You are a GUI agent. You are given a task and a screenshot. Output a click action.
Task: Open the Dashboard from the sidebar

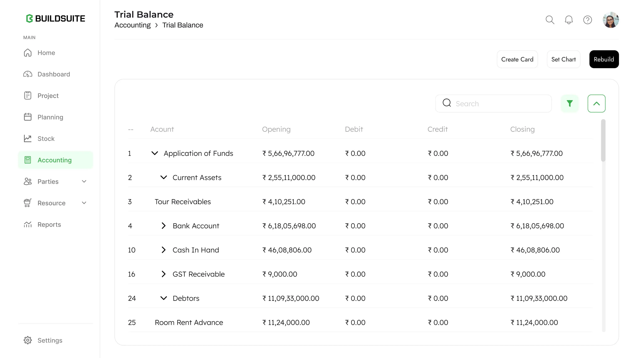(x=53, y=74)
